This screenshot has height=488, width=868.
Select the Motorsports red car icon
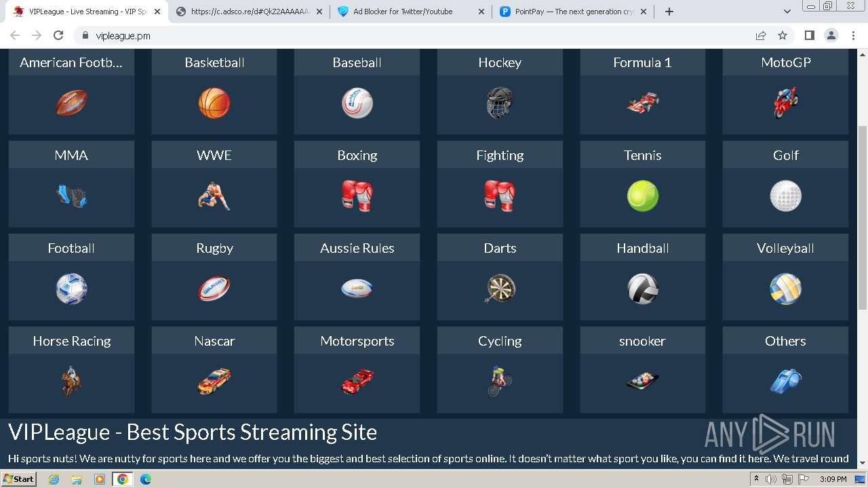click(357, 382)
